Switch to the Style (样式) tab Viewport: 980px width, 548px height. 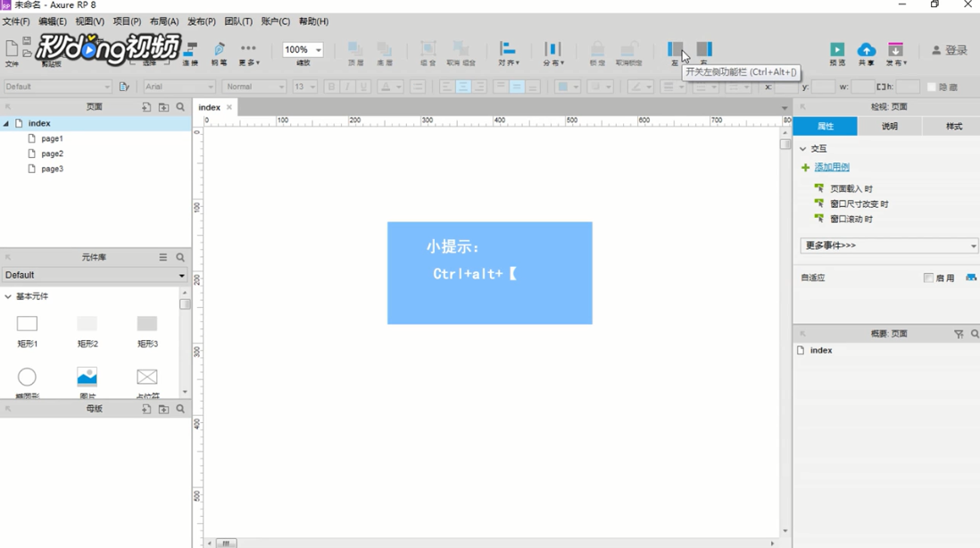(x=954, y=126)
